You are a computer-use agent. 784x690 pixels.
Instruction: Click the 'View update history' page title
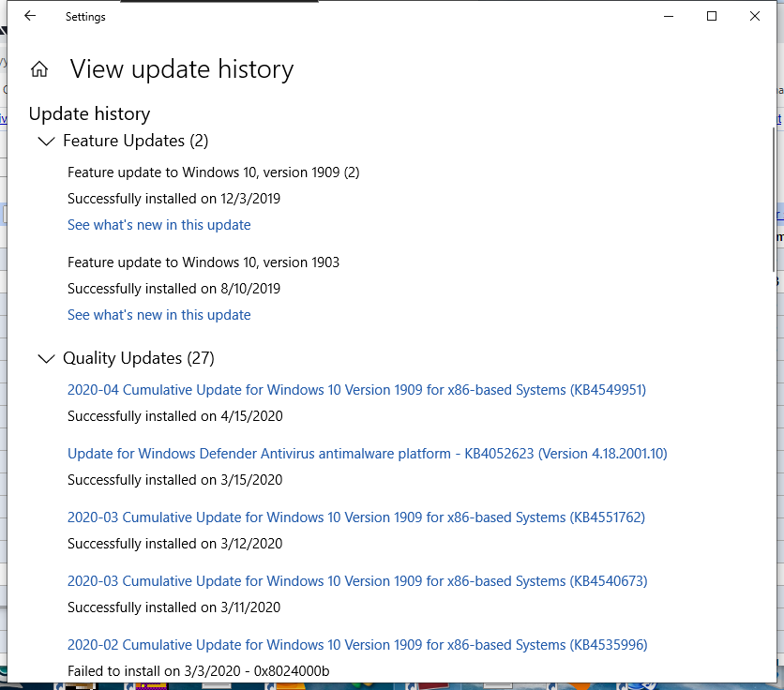click(182, 69)
